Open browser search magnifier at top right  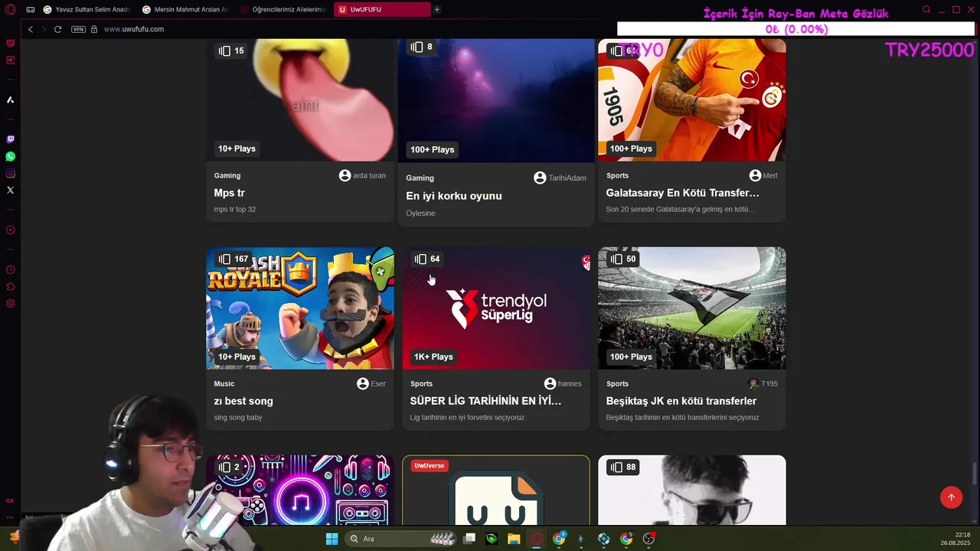(926, 10)
